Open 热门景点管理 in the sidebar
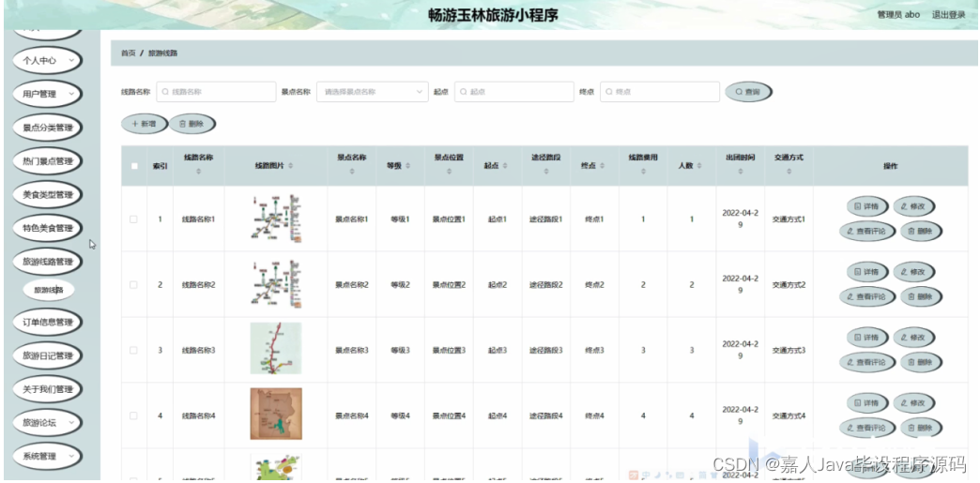Viewport: 980px width, 483px height. (x=48, y=161)
